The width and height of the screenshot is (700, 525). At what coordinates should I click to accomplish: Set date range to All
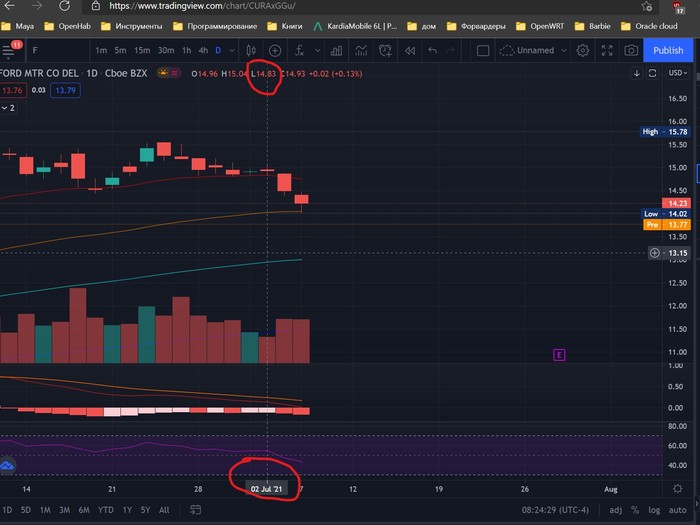(164, 510)
